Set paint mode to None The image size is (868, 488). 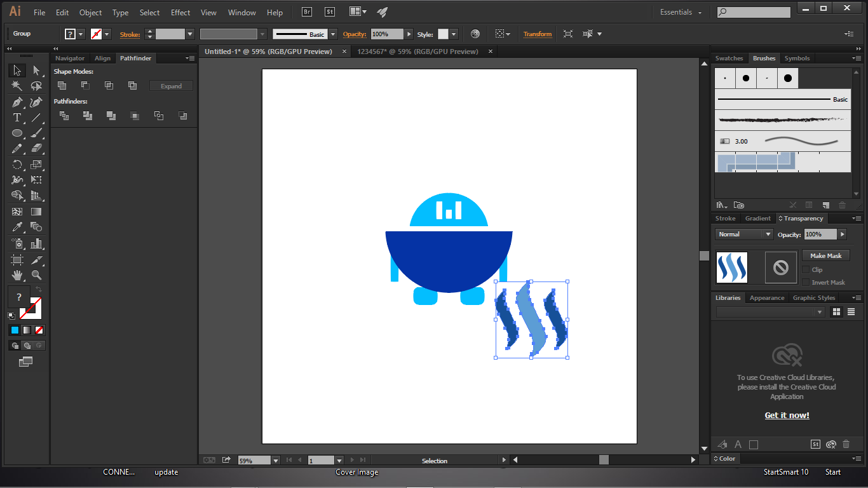point(39,330)
